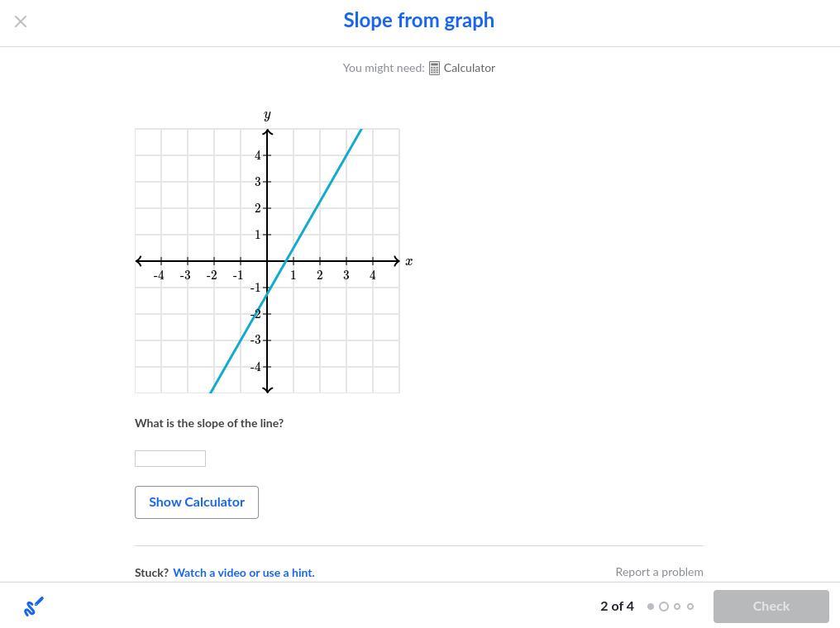The height and width of the screenshot is (628, 840).
Task: Click the '2 of 4' progress text
Action: click(617, 607)
